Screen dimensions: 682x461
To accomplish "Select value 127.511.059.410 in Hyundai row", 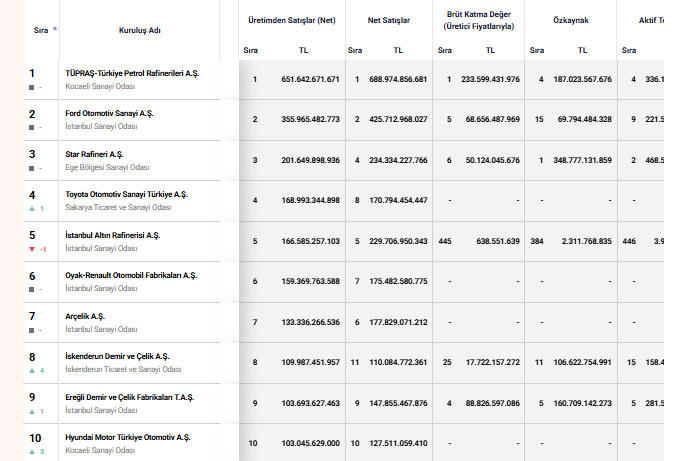I will [398, 443].
